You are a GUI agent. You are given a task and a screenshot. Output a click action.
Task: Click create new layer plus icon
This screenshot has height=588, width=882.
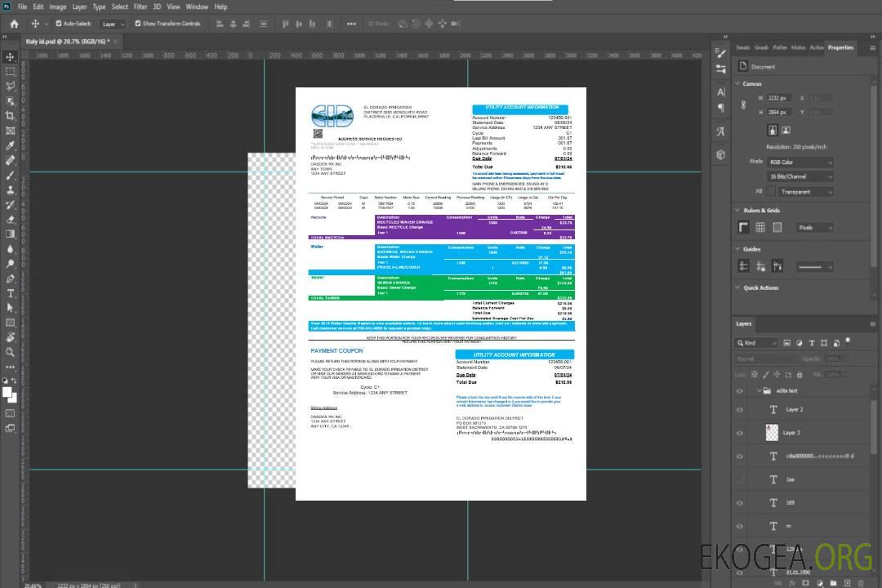847,583
